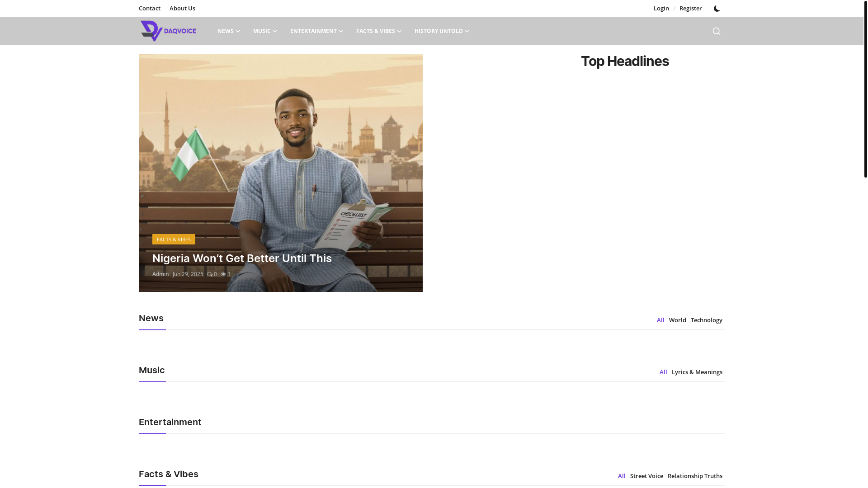This screenshot has width=868, height=488.
Task: Open the About Us link
Action: click(182, 8)
